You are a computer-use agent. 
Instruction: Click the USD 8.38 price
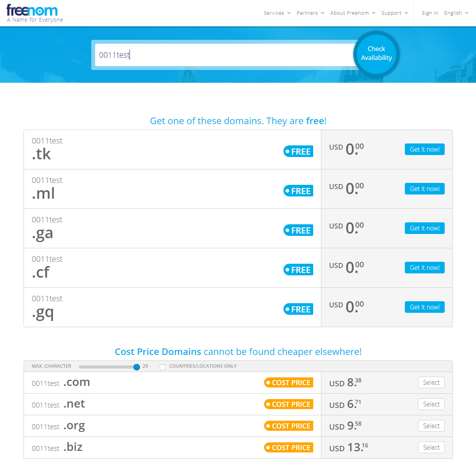345,382
